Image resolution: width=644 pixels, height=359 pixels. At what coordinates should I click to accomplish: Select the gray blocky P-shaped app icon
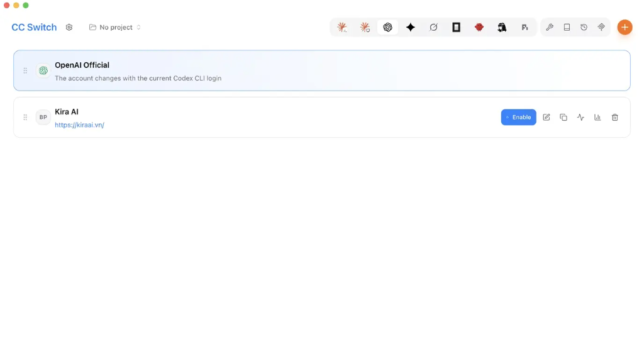(525, 27)
